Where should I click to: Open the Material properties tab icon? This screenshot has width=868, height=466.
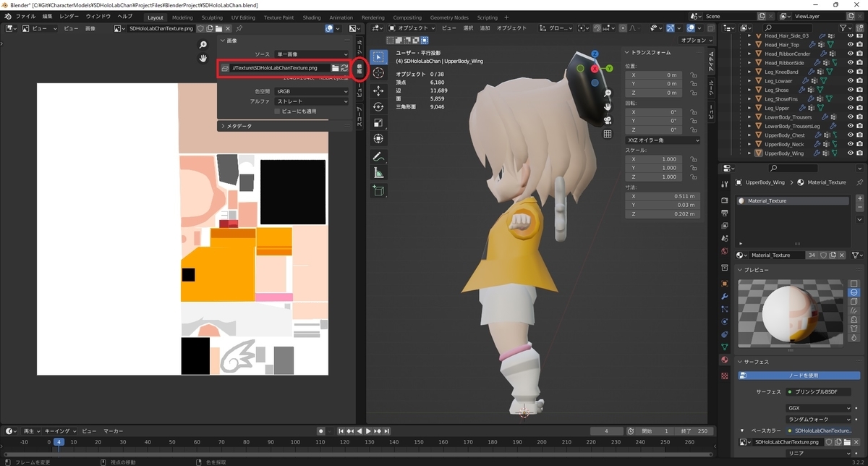pos(725,360)
